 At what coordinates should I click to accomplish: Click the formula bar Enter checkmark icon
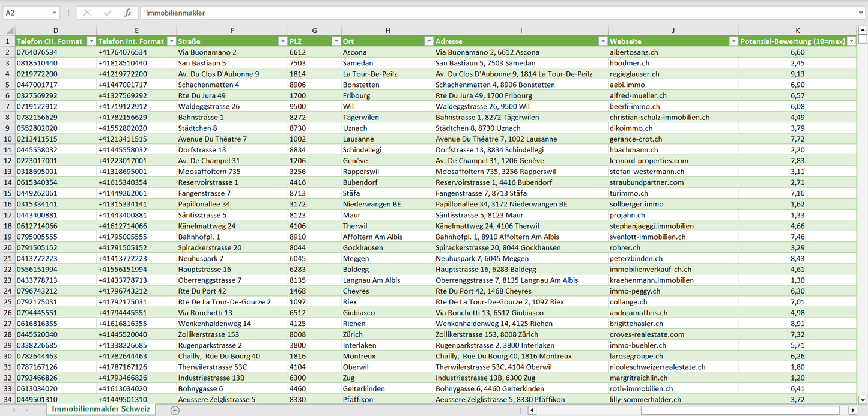click(x=108, y=13)
